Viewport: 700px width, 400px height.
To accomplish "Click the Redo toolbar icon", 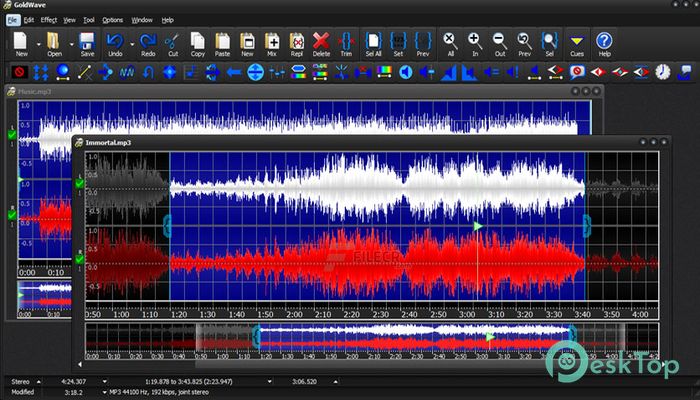I will pos(148,44).
